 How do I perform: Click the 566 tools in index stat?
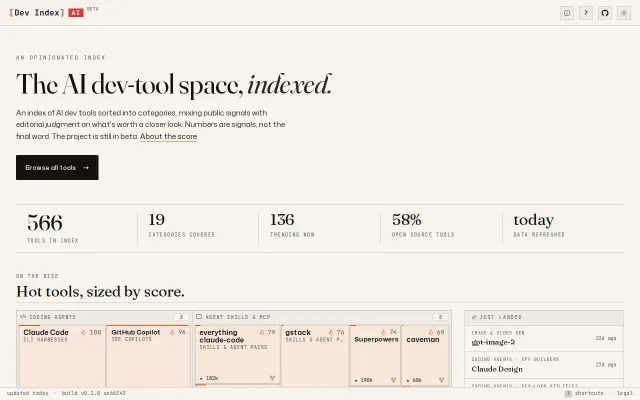click(x=53, y=228)
